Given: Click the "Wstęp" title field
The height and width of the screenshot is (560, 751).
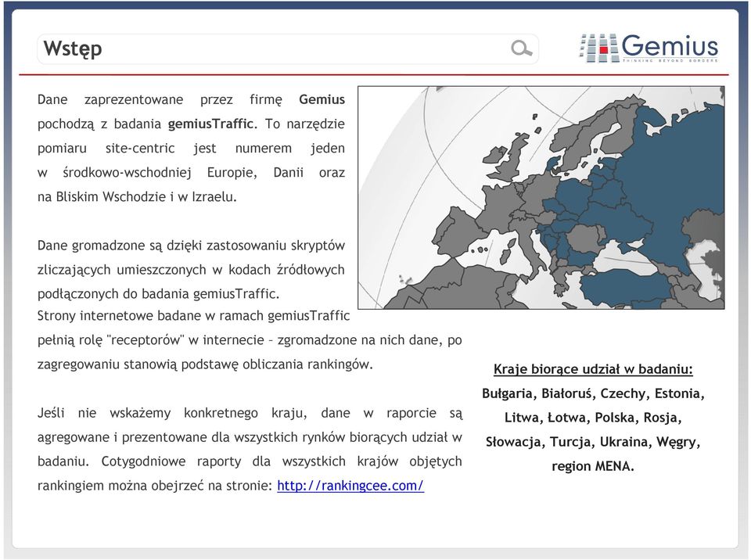Looking at the screenshot, I should click(287, 48).
